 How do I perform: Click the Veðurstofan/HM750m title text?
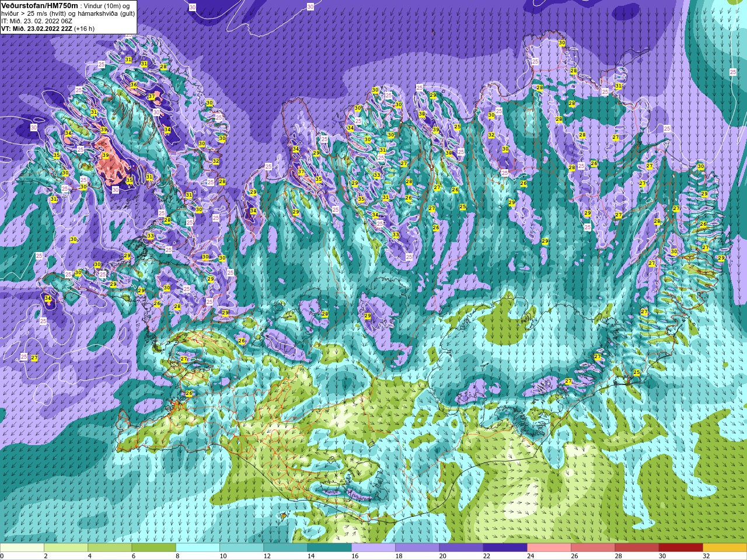[x=40, y=5]
